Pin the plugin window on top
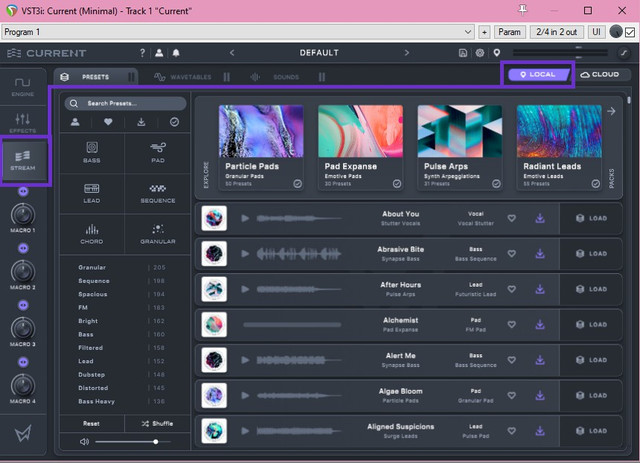Image resolution: width=640 pixels, height=463 pixels. [522, 10]
